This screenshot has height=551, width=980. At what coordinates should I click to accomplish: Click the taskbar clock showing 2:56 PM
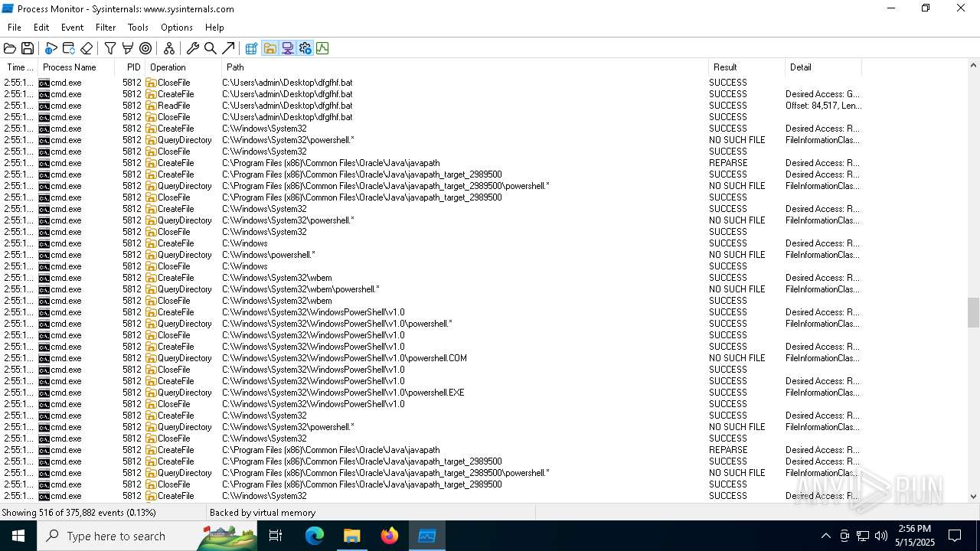[914, 536]
